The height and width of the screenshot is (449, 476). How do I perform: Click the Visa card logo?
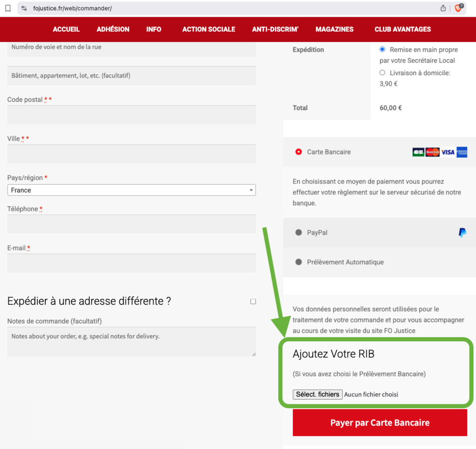click(x=448, y=152)
